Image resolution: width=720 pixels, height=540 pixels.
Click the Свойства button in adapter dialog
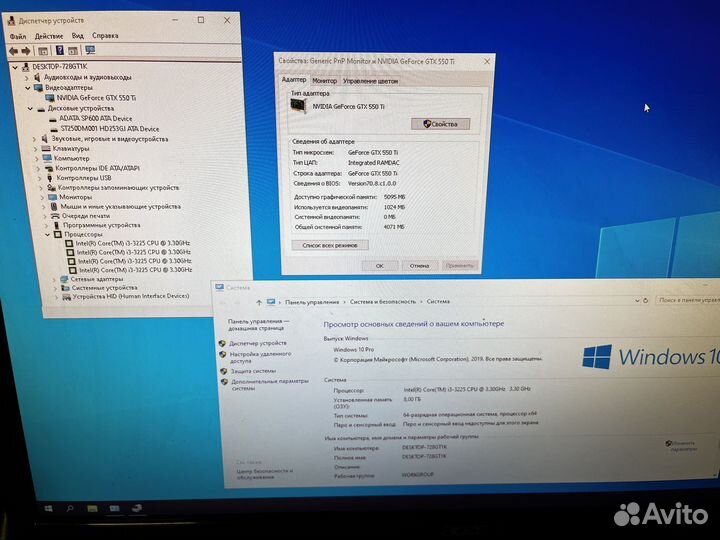[440, 124]
